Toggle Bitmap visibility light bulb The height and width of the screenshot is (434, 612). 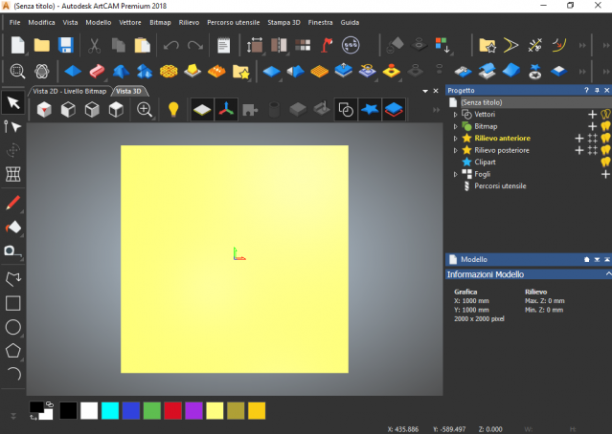(x=605, y=126)
